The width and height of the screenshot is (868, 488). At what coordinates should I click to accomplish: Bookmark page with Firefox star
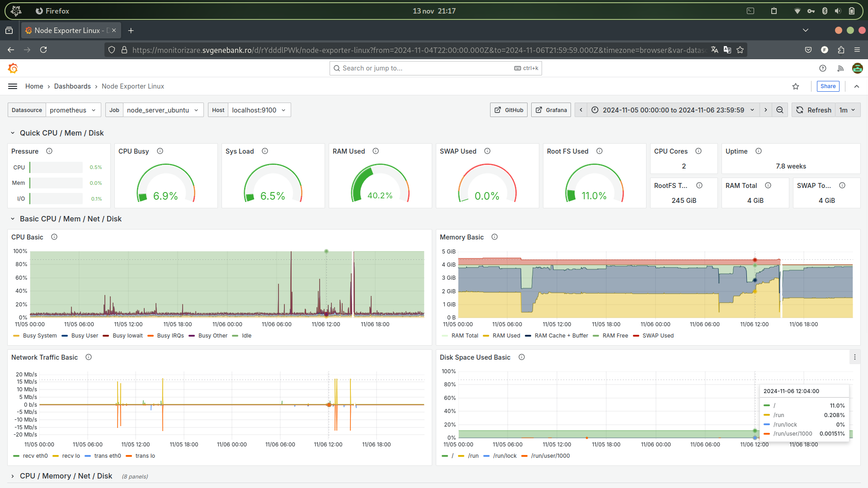[x=740, y=50]
